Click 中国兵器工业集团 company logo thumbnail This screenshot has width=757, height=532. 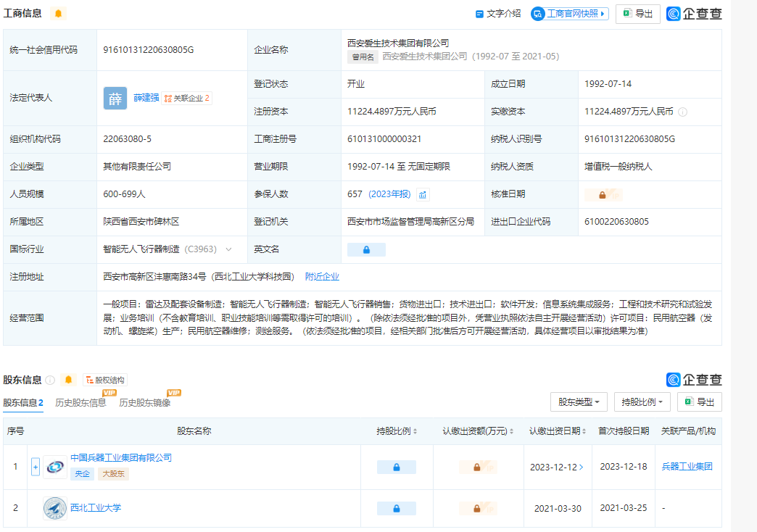click(x=55, y=467)
